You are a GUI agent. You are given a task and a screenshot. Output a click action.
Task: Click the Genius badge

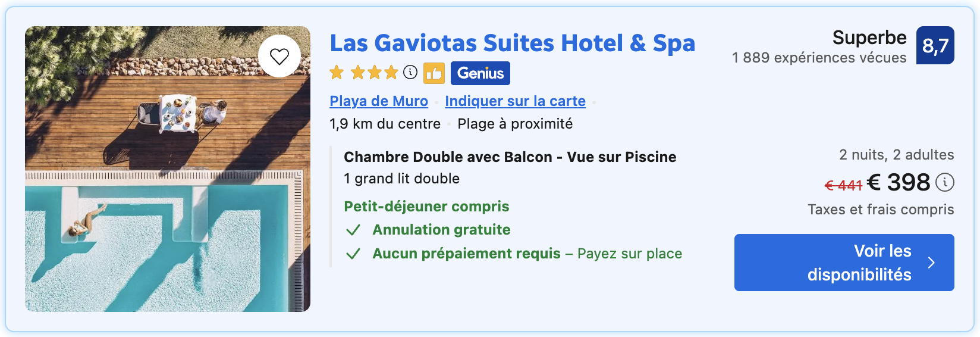click(x=480, y=73)
